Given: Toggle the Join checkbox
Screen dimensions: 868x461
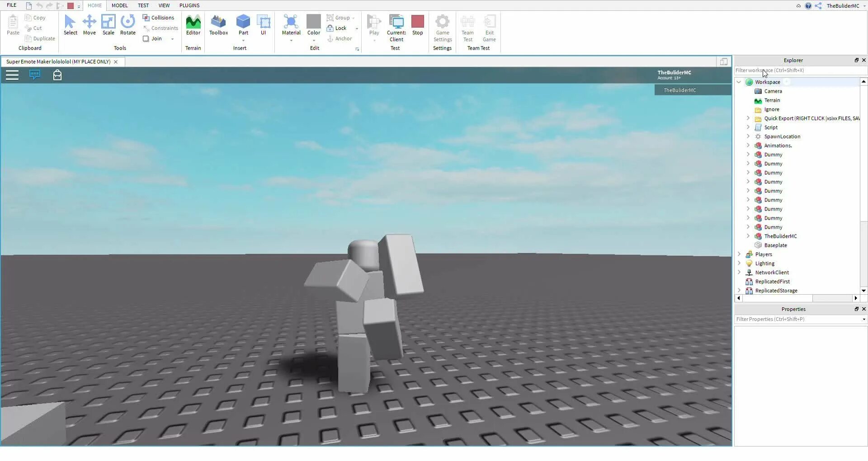Looking at the screenshot, I should [146, 38].
